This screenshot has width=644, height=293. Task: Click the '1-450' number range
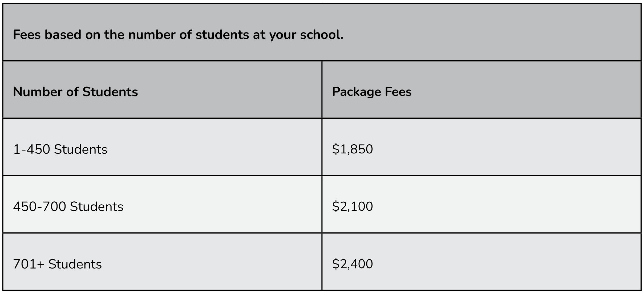pyautogui.click(x=31, y=149)
